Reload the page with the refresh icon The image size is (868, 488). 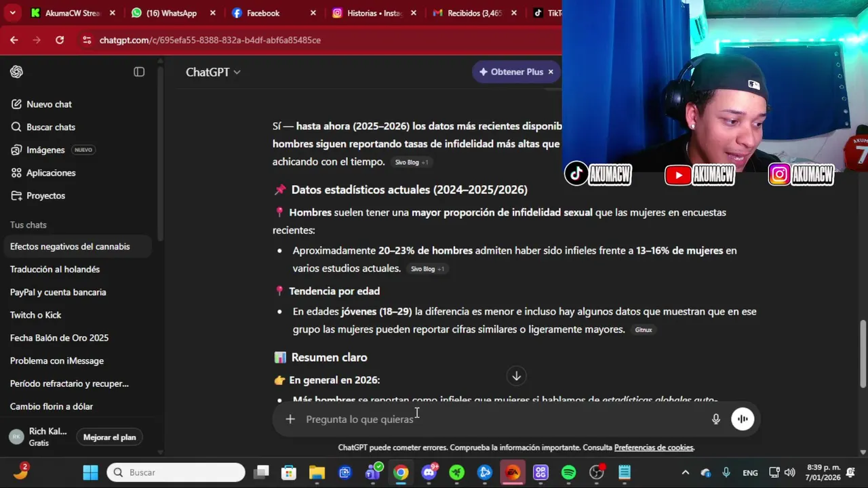pyautogui.click(x=60, y=40)
